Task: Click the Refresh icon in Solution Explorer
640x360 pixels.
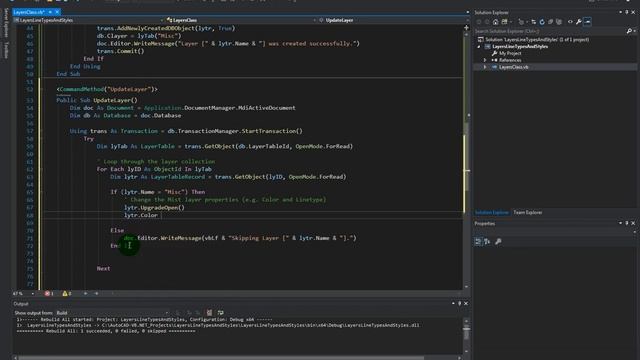Action: (x=542, y=22)
